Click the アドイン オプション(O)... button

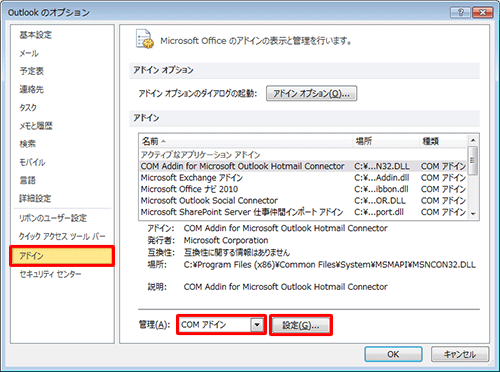click(x=311, y=93)
